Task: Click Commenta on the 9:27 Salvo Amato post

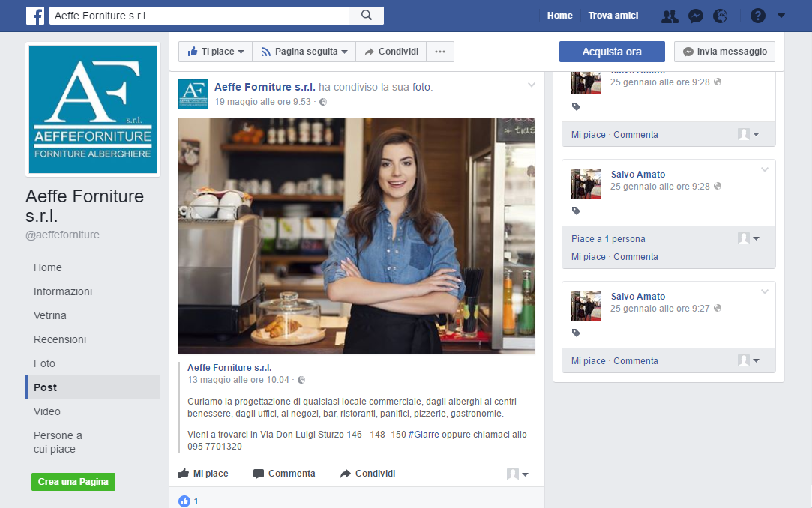Action: tap(636, 361)
